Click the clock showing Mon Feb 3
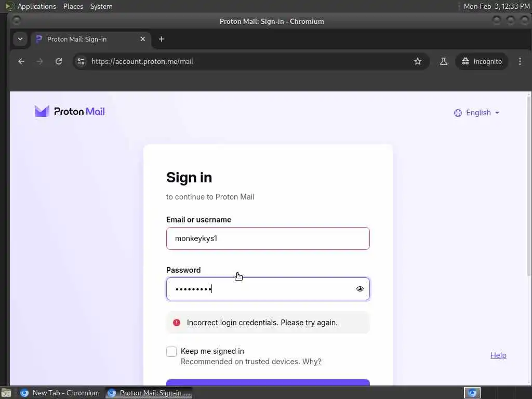Viewport: 532px width, 399px height. (x=496, y=6)
